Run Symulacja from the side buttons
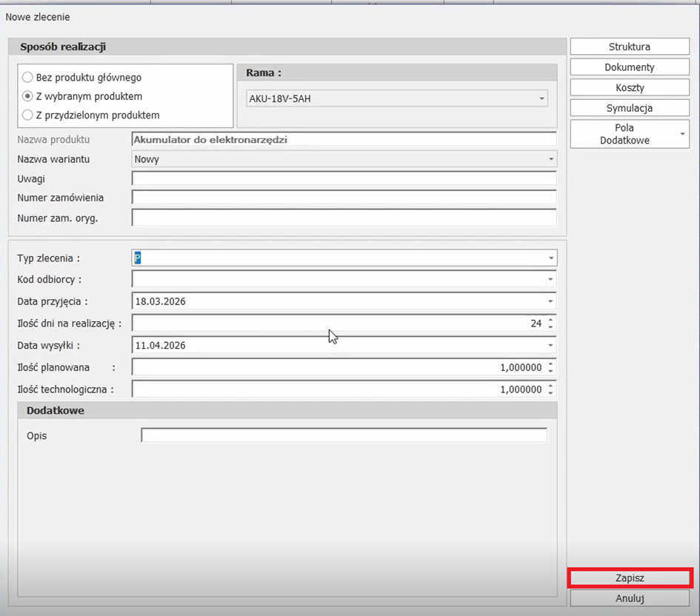Screen dimensions: 700x616 click(x=629, y=108)
